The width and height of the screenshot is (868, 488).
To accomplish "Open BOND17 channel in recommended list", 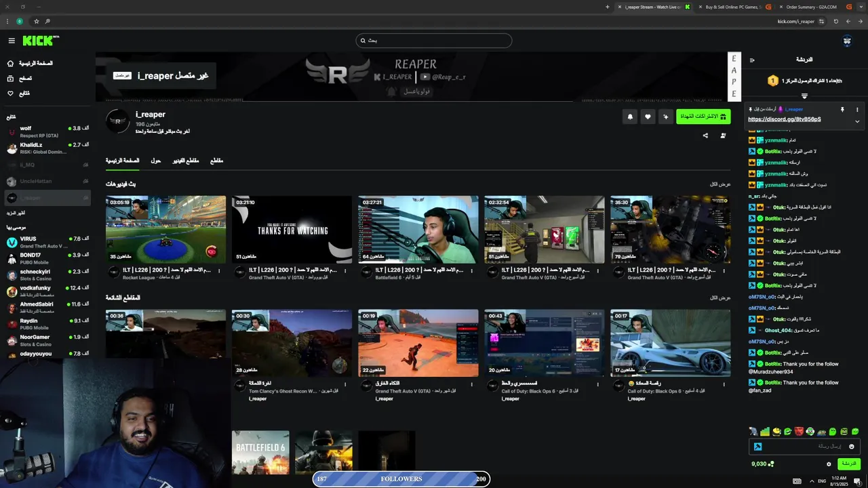I will click(x=47, y=258).
